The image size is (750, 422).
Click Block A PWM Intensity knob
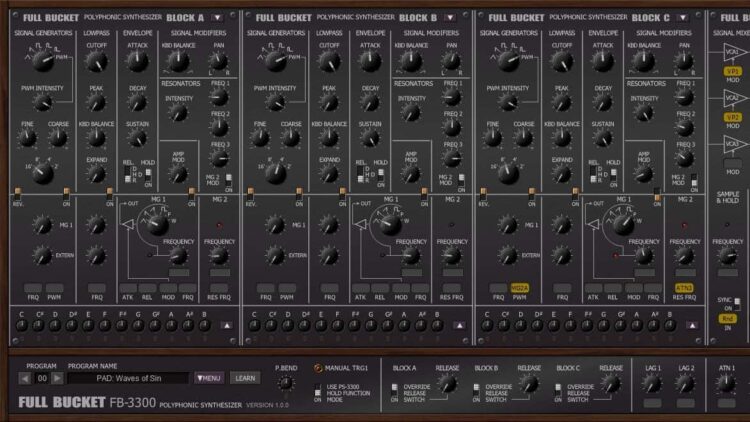click(x=43, y=102)
